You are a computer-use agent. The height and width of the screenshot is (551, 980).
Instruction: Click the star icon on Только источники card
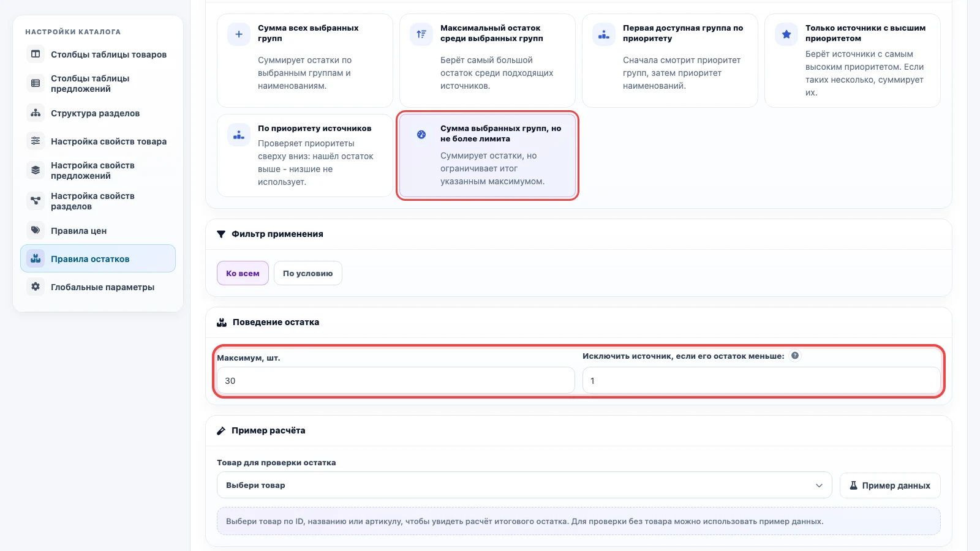pyautogui.click(x=786, y=34)
